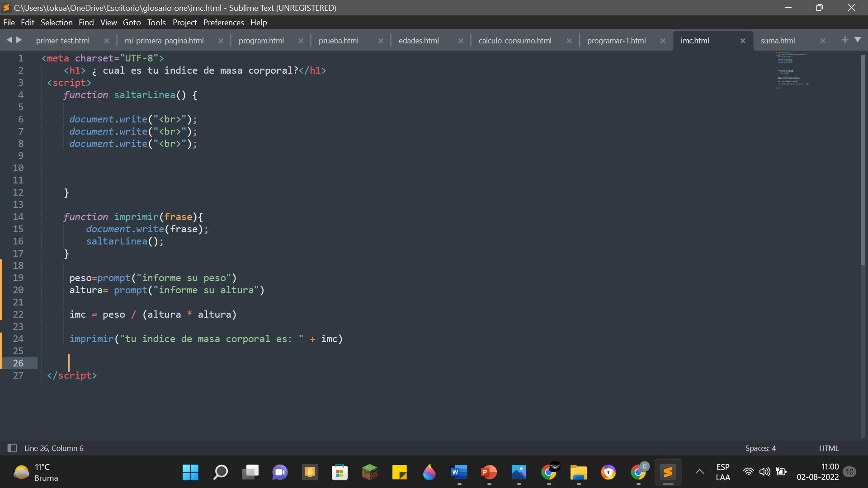
Task: Toggle the sidebar icon in status bar
Action: [x=12, y=448]
